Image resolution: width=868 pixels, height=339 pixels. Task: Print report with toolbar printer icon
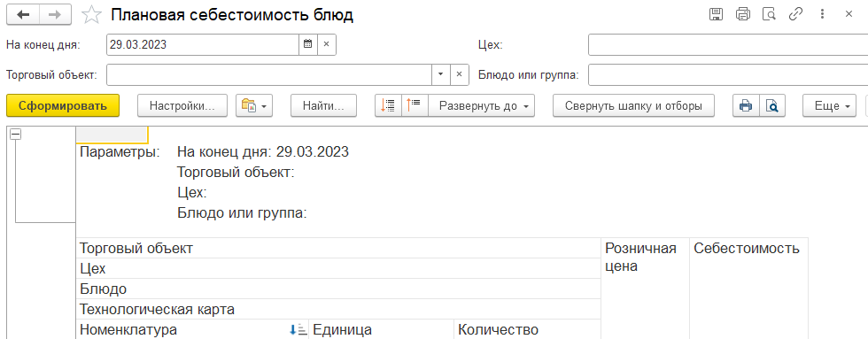[x=746, y=105]
